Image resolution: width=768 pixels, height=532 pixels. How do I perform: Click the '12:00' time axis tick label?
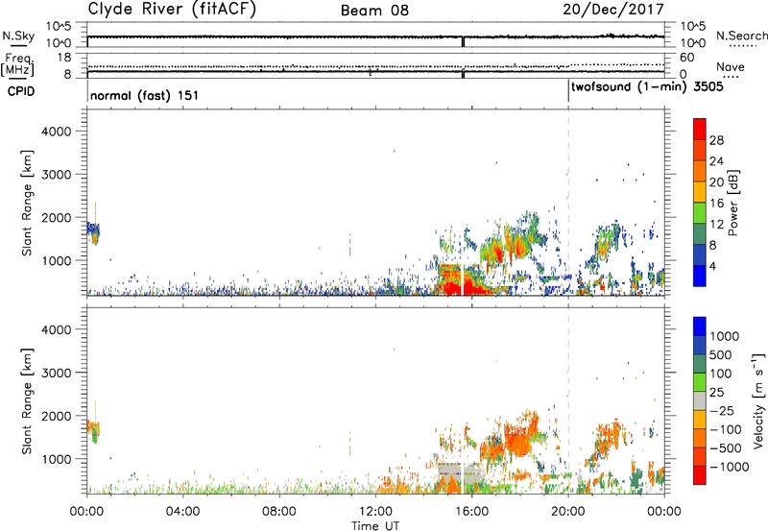(375, 512)
